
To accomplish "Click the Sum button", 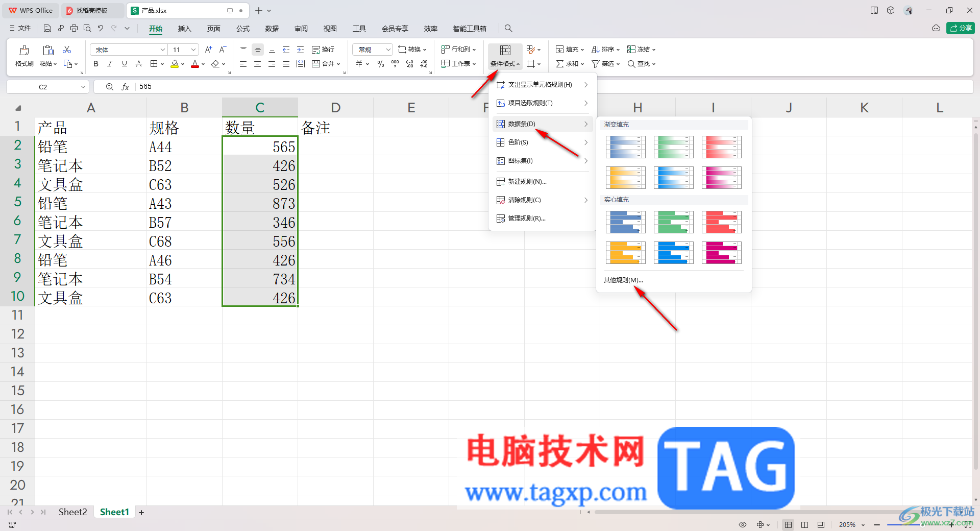I will 570,64.
